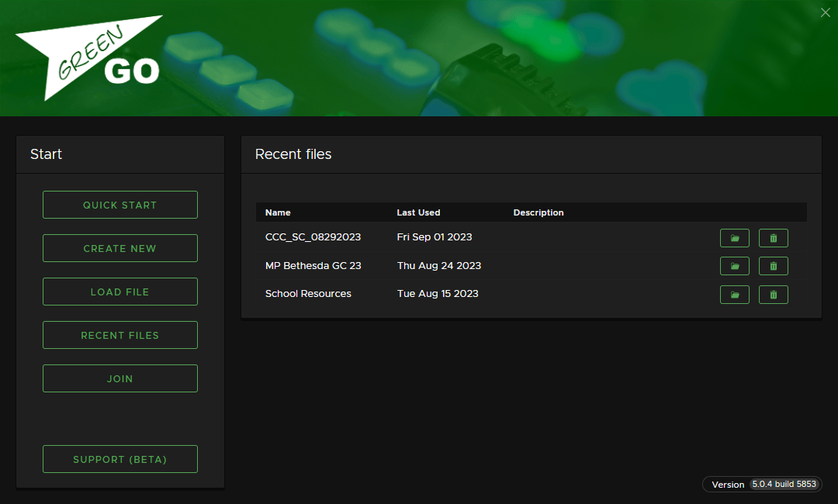
Task: Dismiss the window with the X icon
Action: pos(825,12)
